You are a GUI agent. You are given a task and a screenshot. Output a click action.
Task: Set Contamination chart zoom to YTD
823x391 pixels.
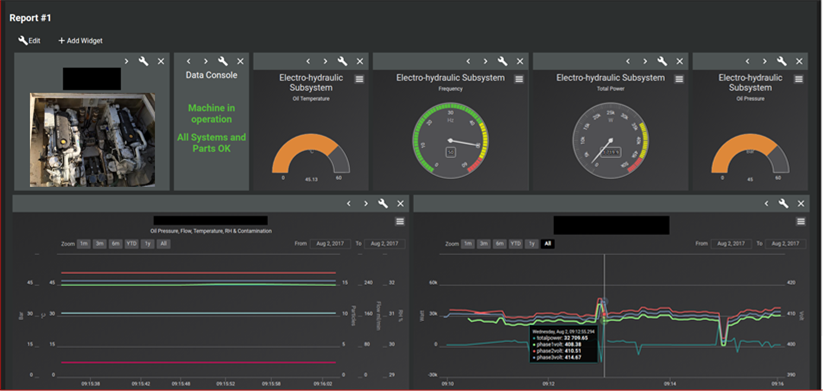click(x=131, y=244)
